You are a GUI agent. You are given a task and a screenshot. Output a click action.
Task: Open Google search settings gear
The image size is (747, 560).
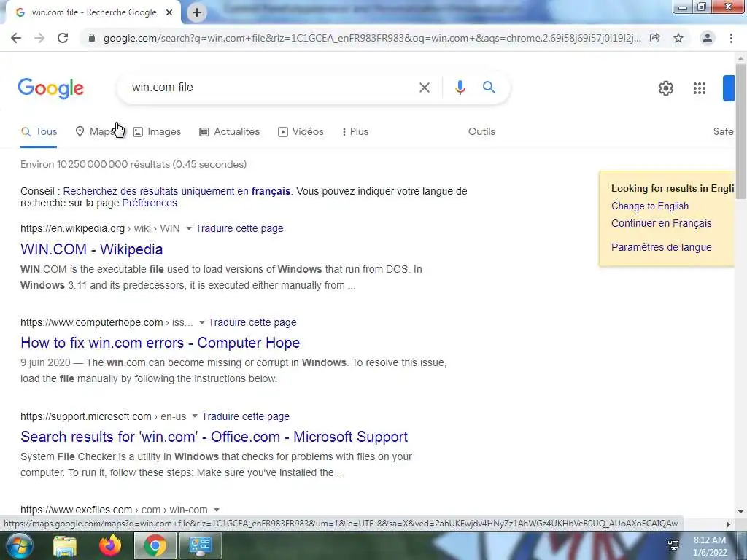coord(665,88)
